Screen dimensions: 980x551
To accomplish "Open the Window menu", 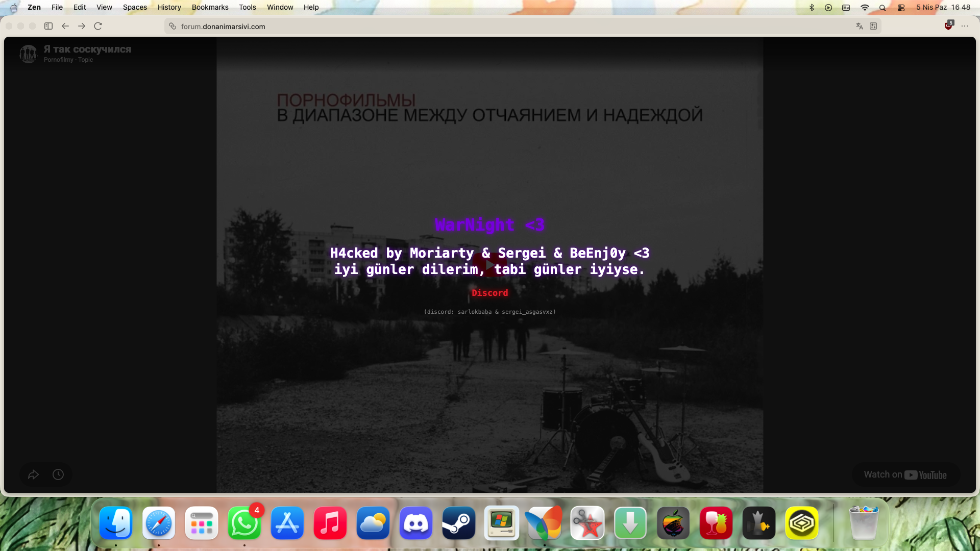I will click(x=280, y=7).
